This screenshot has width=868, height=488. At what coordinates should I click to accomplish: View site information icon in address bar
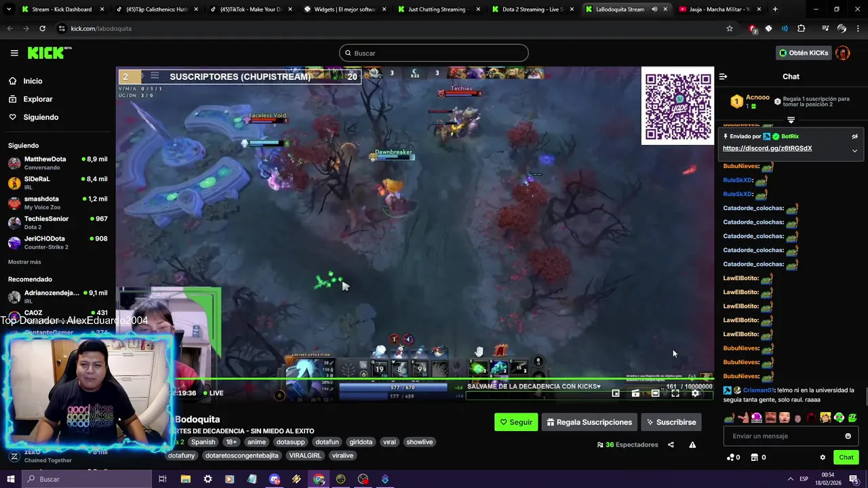(x=62, y=28)
